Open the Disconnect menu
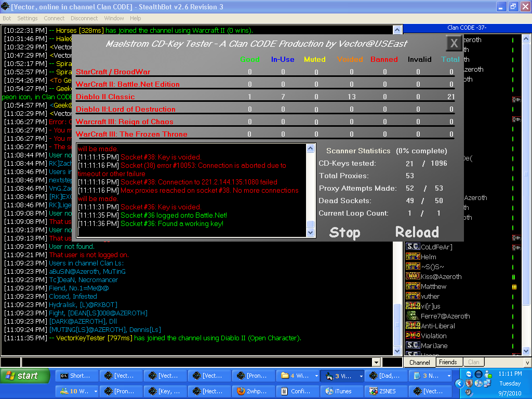532x399 pixels. click(84, 18)
